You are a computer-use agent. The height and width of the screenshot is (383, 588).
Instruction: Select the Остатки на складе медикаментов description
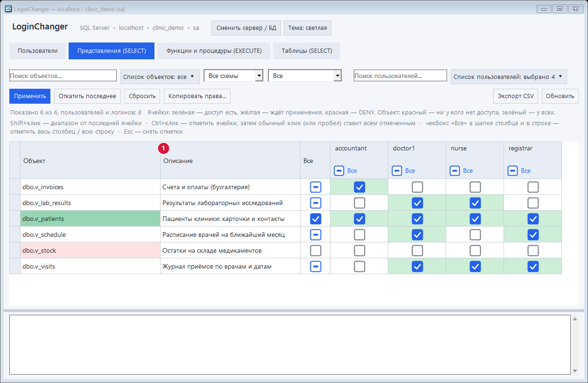pos(231,250)
